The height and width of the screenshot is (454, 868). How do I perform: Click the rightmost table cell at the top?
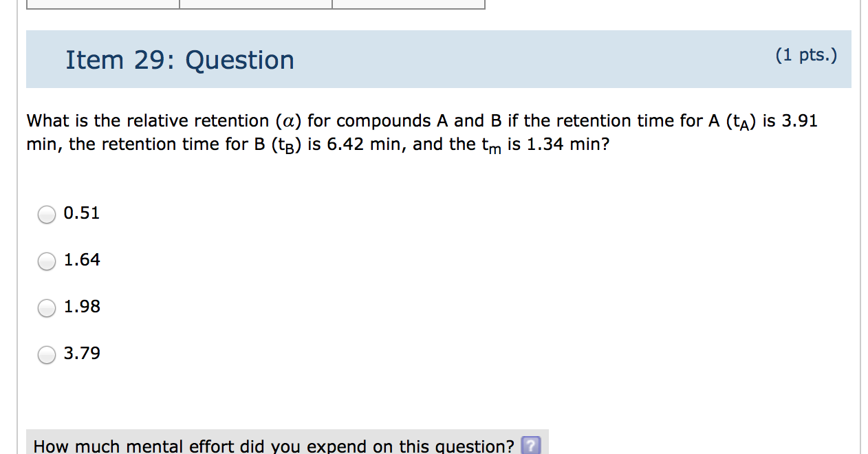click(x=409, y=4)
